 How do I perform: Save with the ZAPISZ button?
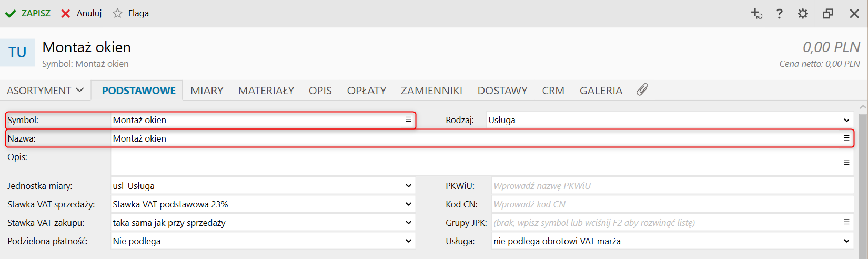[x=28, y=14]
